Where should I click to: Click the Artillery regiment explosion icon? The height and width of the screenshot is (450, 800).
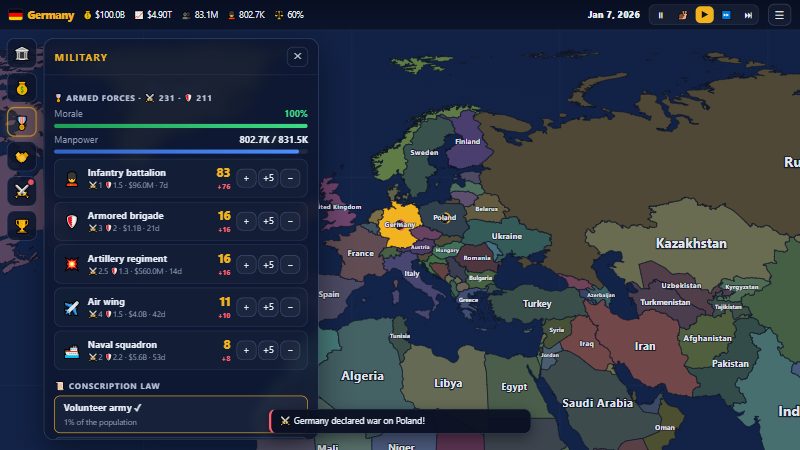[x=72, y=264]
